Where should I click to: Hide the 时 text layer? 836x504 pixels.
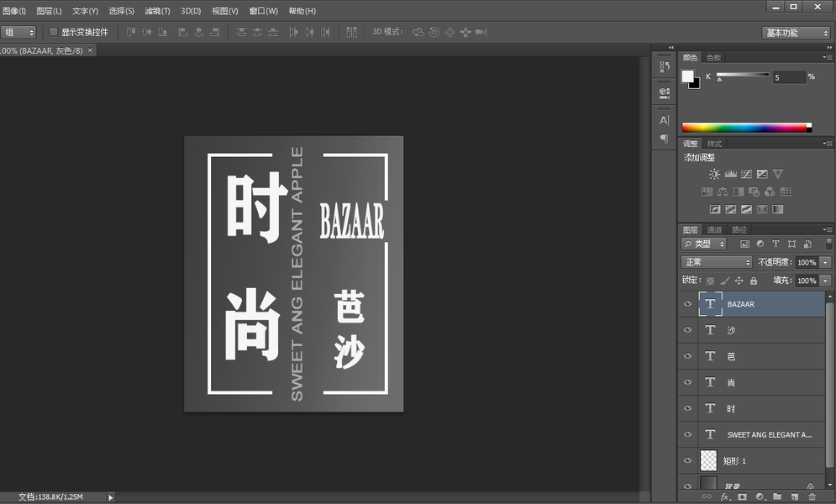coord(688,408)
